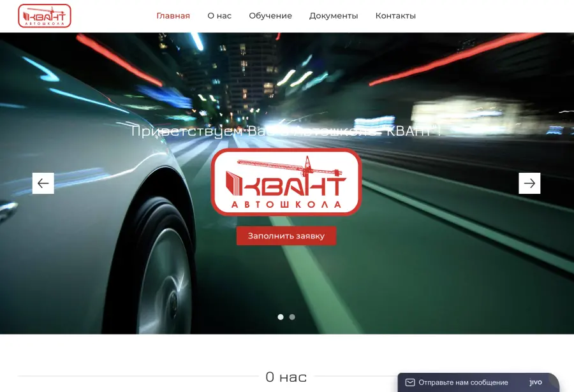574x392 pixels.
Task: Click the О нас section heading
Action: point(286,377)
